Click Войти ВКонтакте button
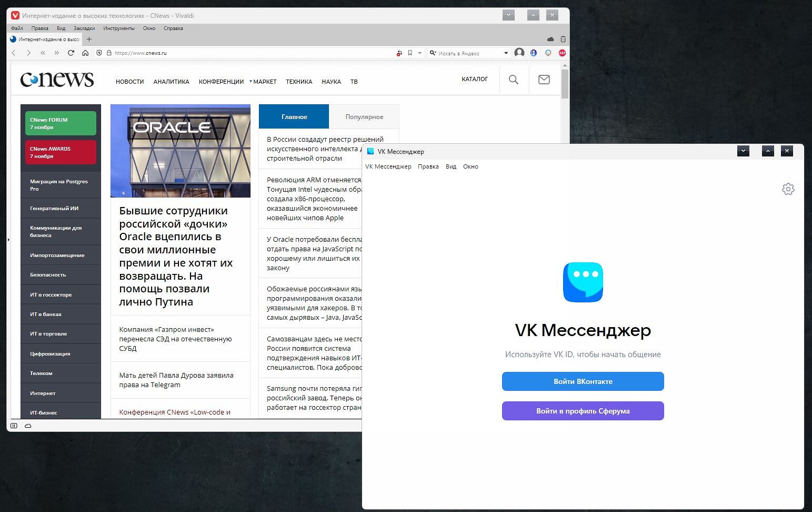 click(583, 381)
